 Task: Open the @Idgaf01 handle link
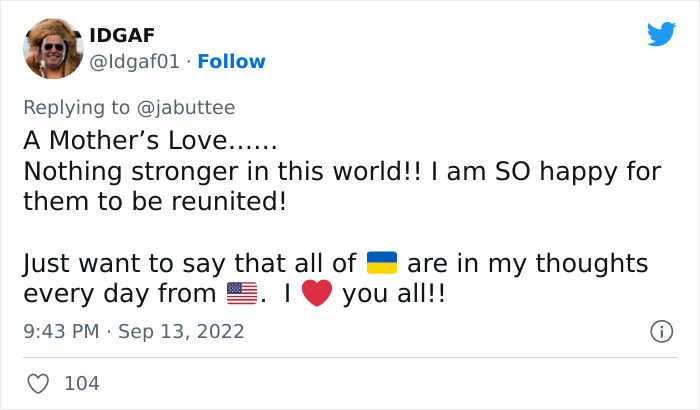pos(135,61)
